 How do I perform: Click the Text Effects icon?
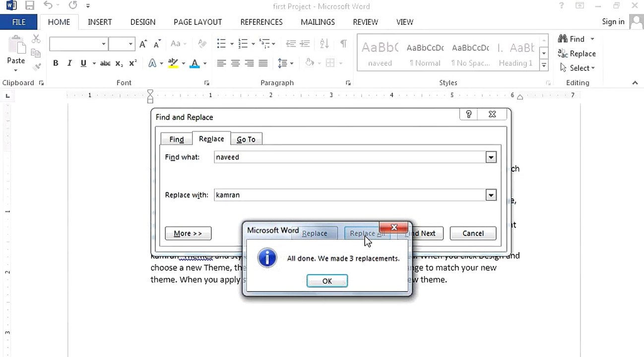click(x=152, y=63)
